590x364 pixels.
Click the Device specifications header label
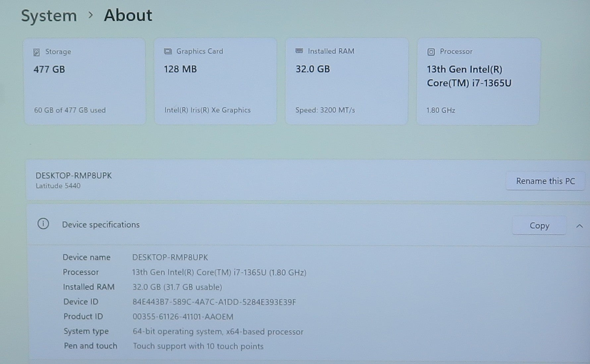101,225
